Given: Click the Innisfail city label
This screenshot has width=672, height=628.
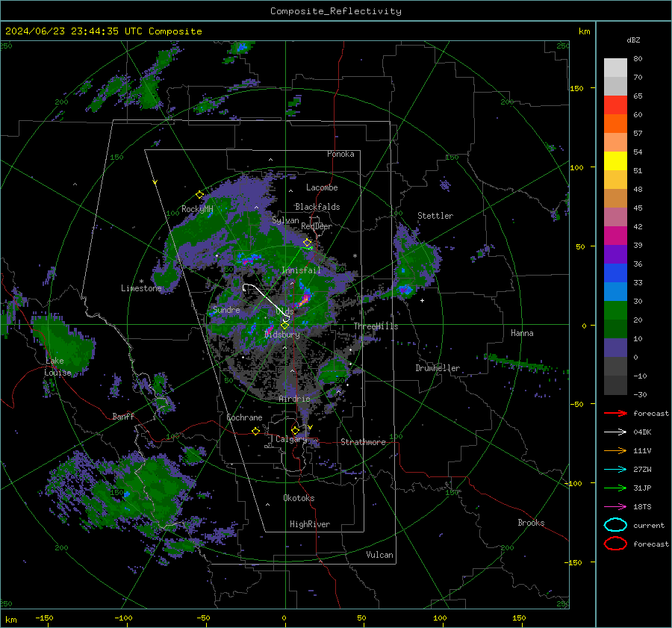Looking at the screenshot, I should point(302,270).
